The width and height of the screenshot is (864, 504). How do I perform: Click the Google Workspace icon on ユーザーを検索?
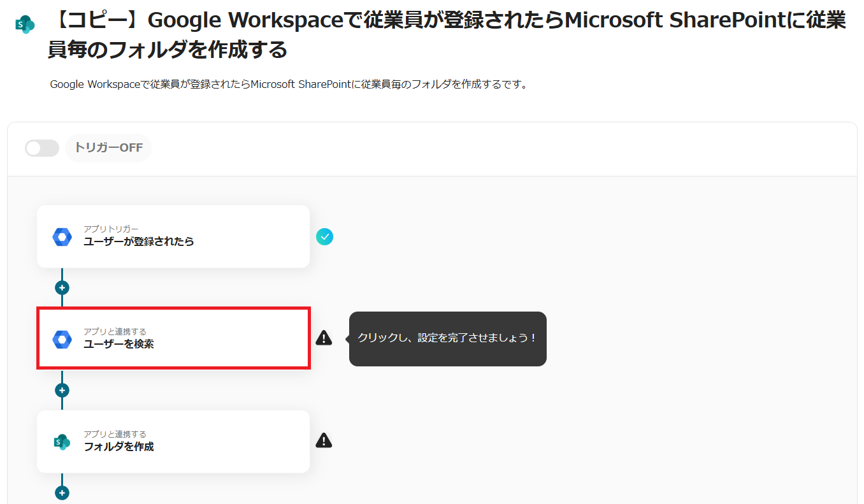62,340
